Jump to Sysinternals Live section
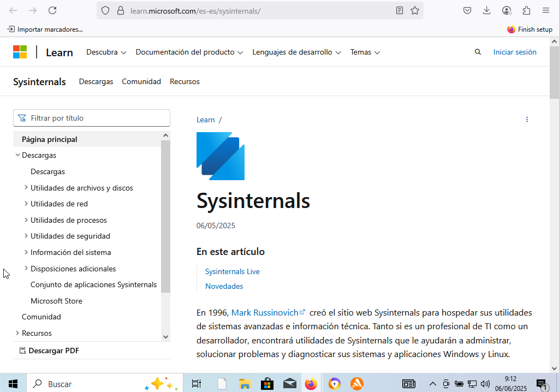559x392 pixels. tap(233, 271)
